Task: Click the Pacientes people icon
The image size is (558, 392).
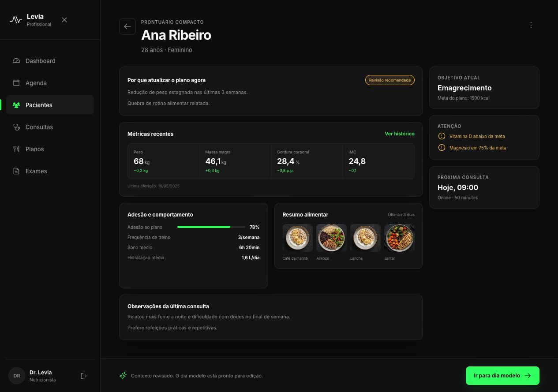Action: coord(16,105)
